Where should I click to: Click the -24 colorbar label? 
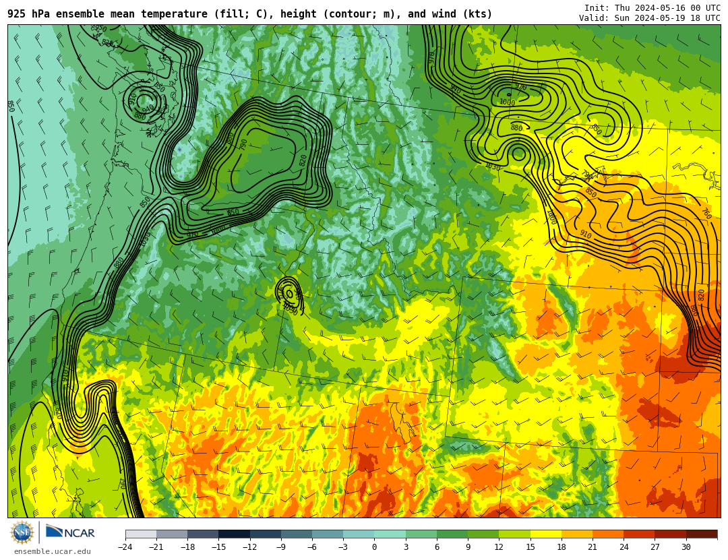point(125,547)
